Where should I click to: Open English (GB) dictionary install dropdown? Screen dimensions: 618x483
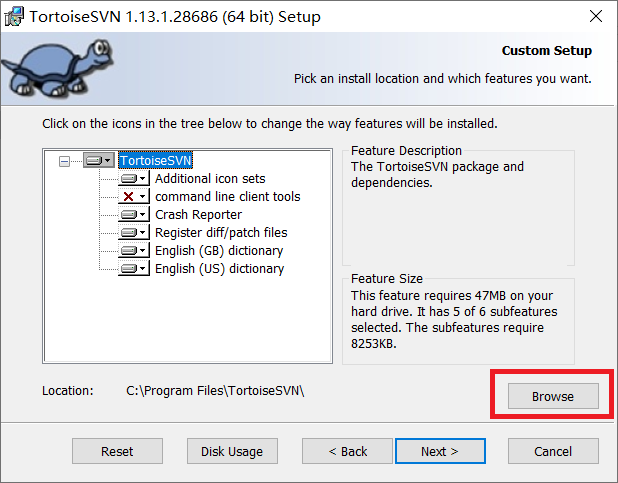[x=134, y=250]
